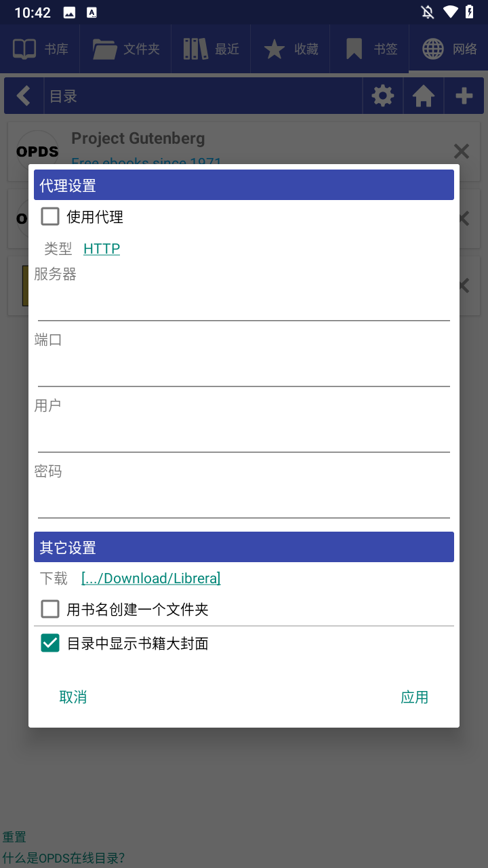Screen dimensions: 488x868
Task: Open download folder selector [.../Download/Librera]
Action: click(150, 578)
